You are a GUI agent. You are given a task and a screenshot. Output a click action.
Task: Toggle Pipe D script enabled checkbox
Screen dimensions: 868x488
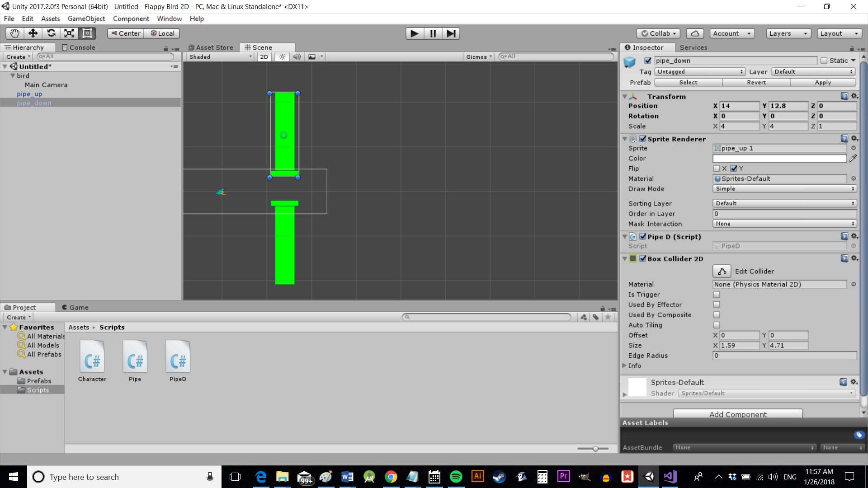tap(643, 236)
